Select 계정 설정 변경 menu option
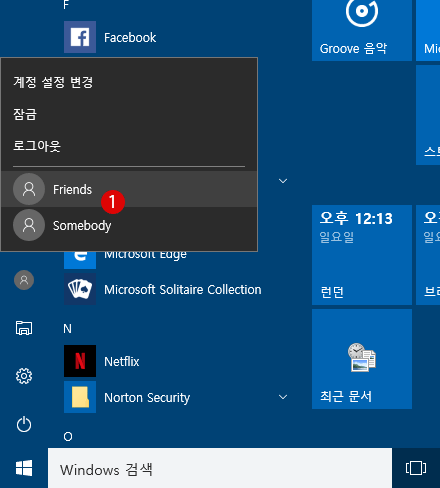The image size is (440, 488). pos(53,82)
